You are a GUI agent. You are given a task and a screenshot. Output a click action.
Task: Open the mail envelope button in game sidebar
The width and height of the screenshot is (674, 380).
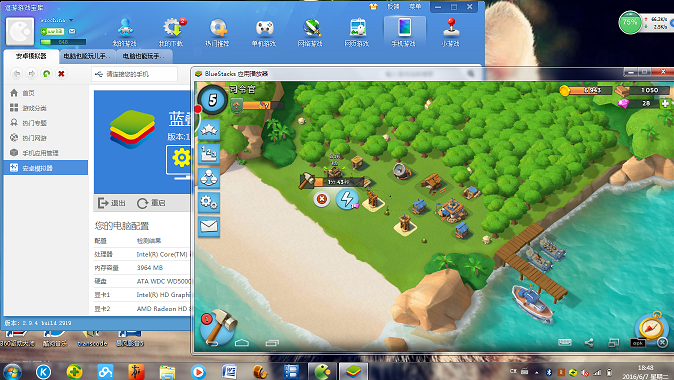(209, 226)
